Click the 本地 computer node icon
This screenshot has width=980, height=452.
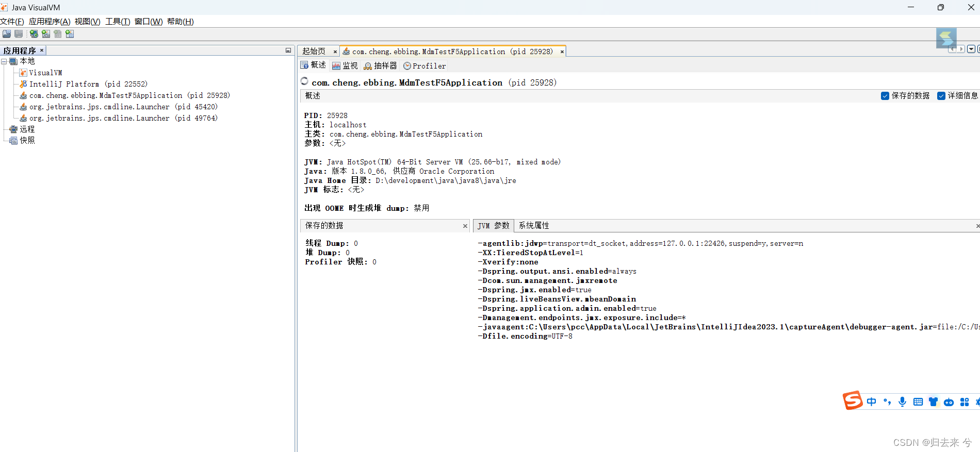13,61
